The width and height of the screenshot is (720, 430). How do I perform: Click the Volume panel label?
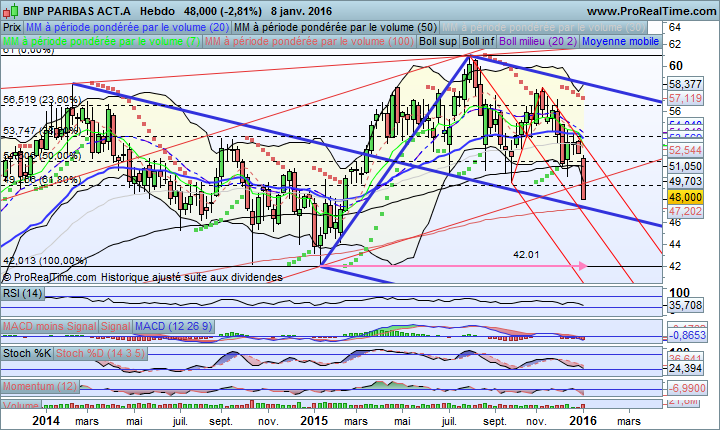pyautogui.click(x=21, y=405)
